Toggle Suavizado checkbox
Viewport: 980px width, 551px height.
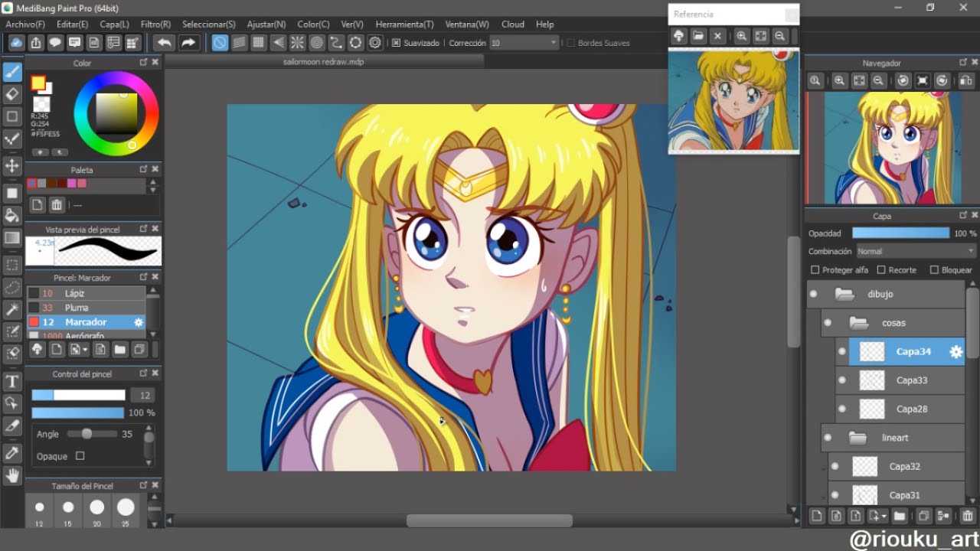(396, 43)
